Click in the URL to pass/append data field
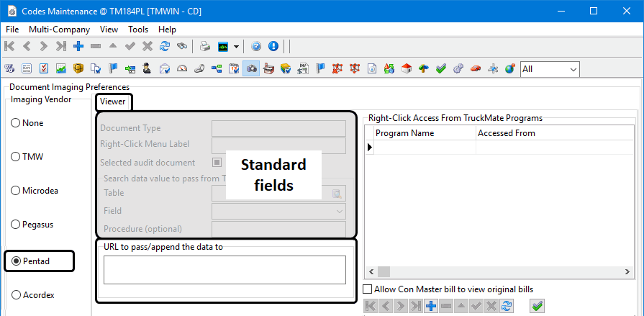 click(225, 269)
